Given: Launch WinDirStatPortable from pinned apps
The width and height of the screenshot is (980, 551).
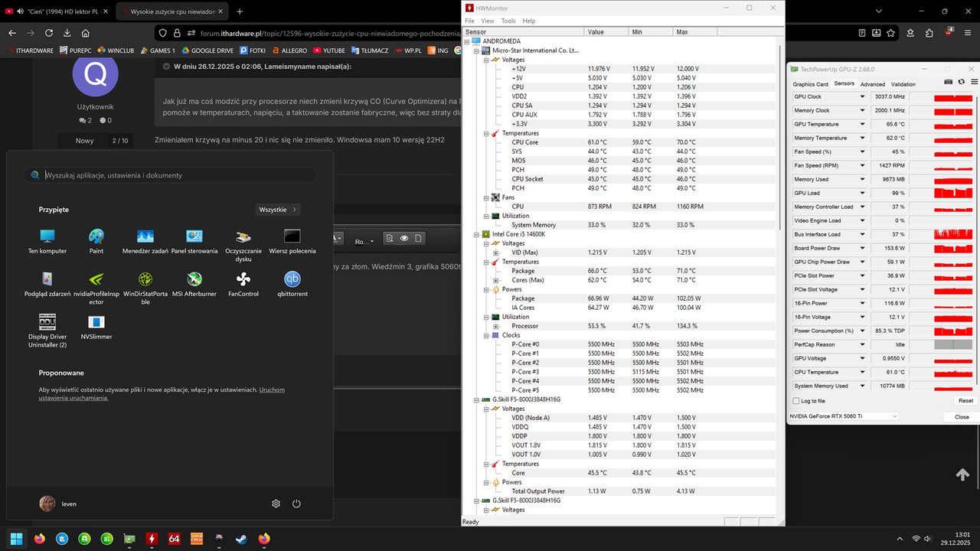Looking at the screenshot, I should 145,288.
